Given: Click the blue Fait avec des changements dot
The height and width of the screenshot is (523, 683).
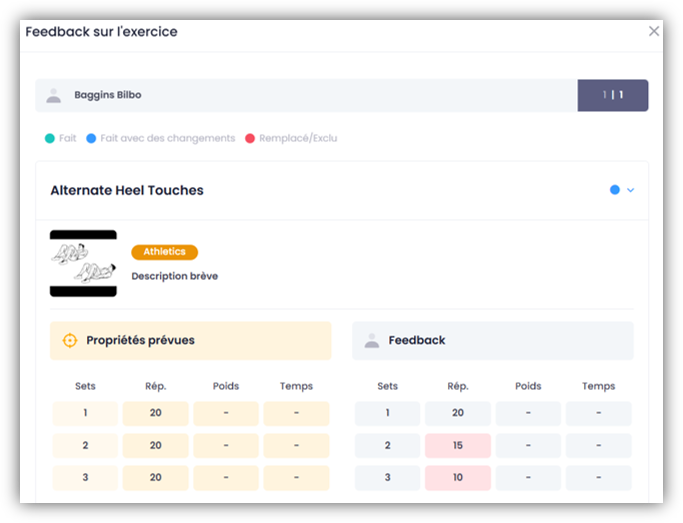Looking at the screenshot, I should 91,138.
